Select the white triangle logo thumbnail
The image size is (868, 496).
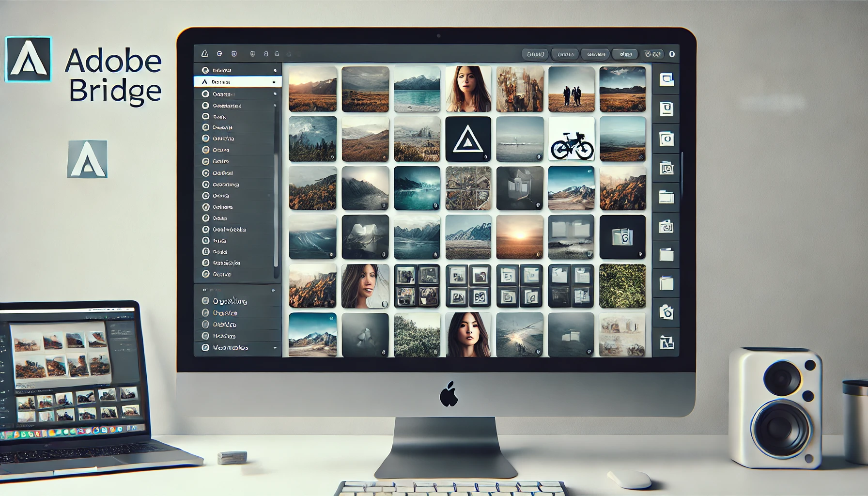468,139
